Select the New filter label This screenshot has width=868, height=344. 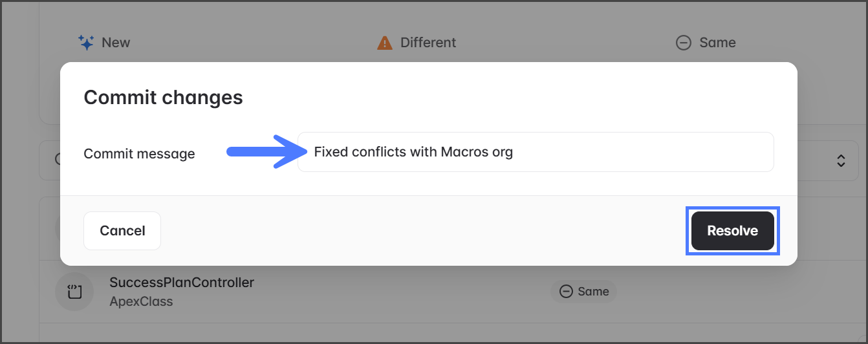pyautogui.click(x=116, y=43)
